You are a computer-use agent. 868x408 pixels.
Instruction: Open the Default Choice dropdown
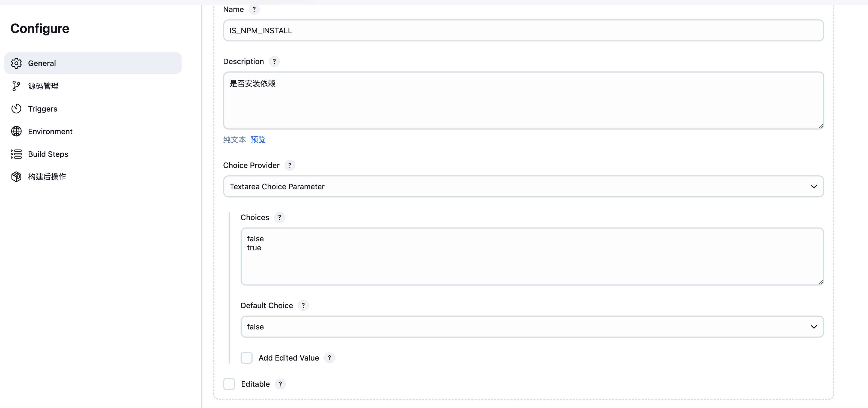pos(532,327)
